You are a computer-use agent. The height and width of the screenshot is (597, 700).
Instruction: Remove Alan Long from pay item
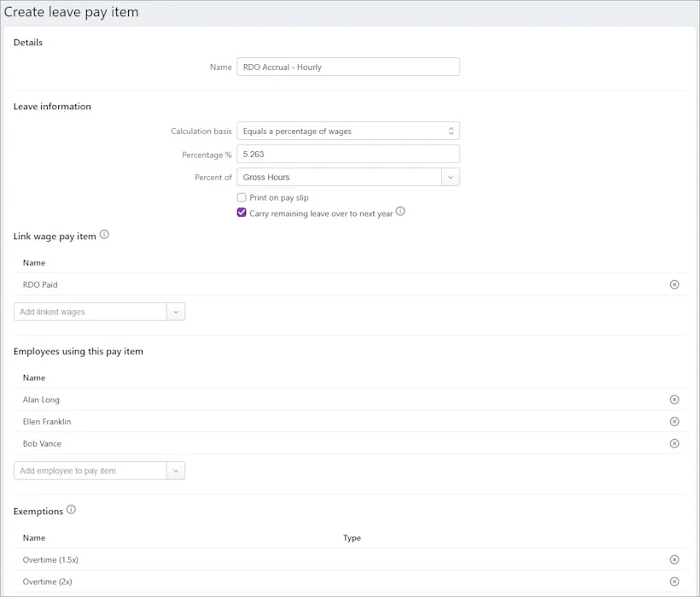click(674, 400)
